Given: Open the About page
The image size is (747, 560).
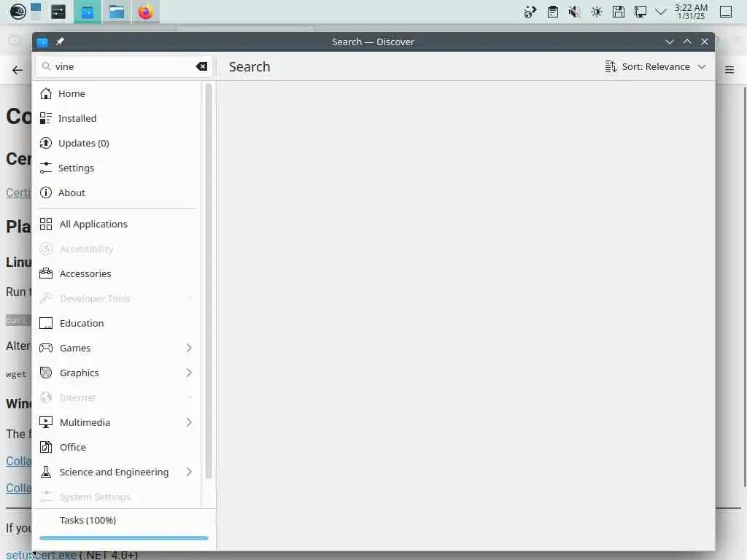Looking at the screenshot, I should [x=117, y=192].
